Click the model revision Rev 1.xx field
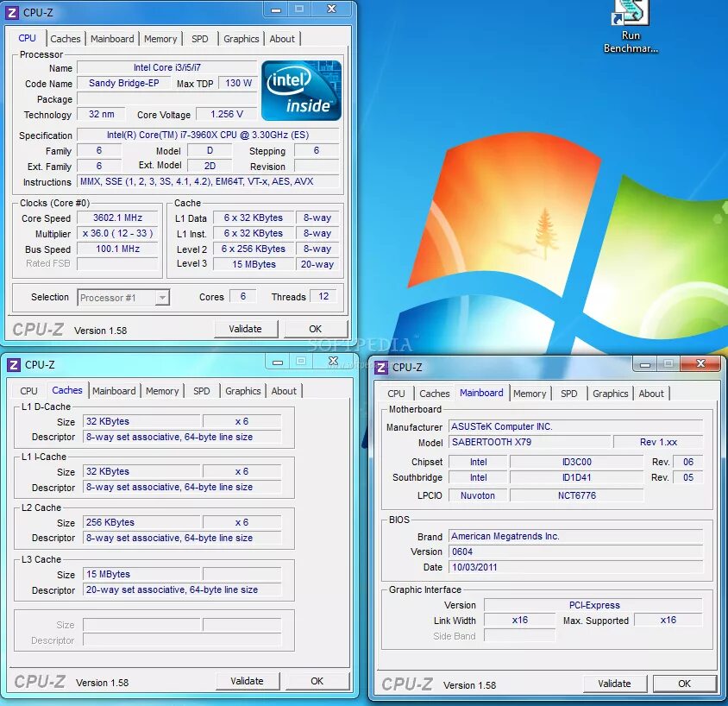728x706 pixels. 658,442
